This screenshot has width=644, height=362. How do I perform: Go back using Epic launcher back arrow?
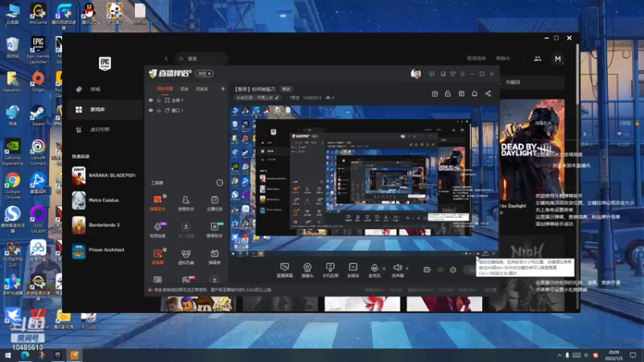tap(166, 59)
